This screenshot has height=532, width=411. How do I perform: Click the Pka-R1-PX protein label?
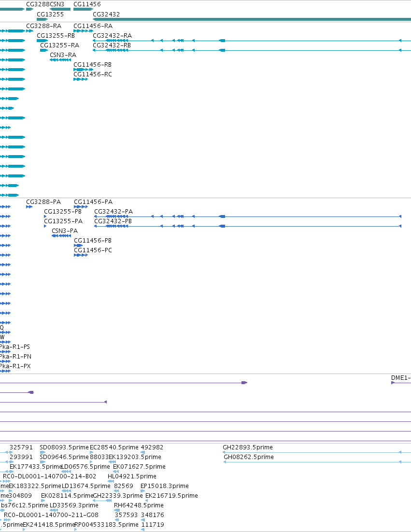15,366
